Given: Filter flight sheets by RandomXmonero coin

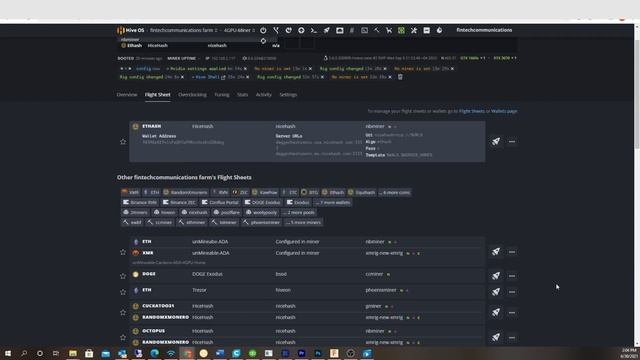Looking at the screenshot, I should click(x=185, y=192).
